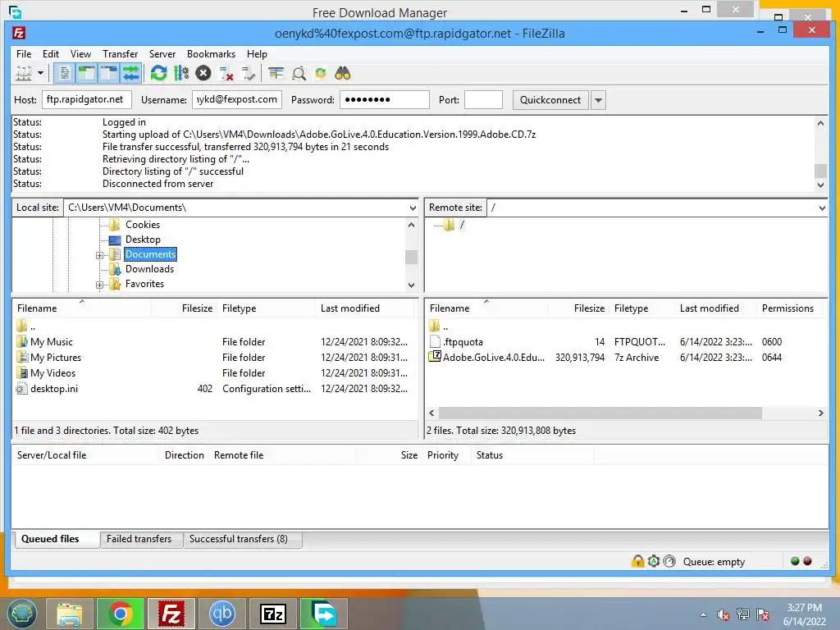
Task: Select Downloads folder in local tree
Action: [x=149, y=269]
